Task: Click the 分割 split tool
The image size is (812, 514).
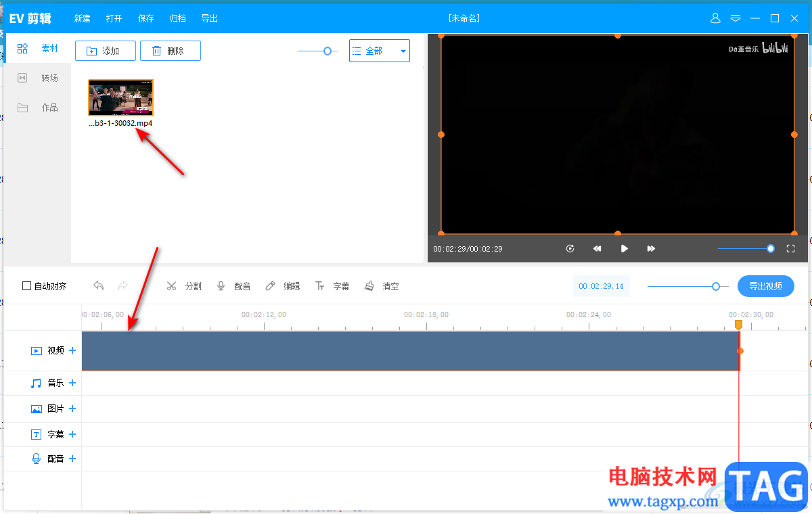Action: (184, 286)
